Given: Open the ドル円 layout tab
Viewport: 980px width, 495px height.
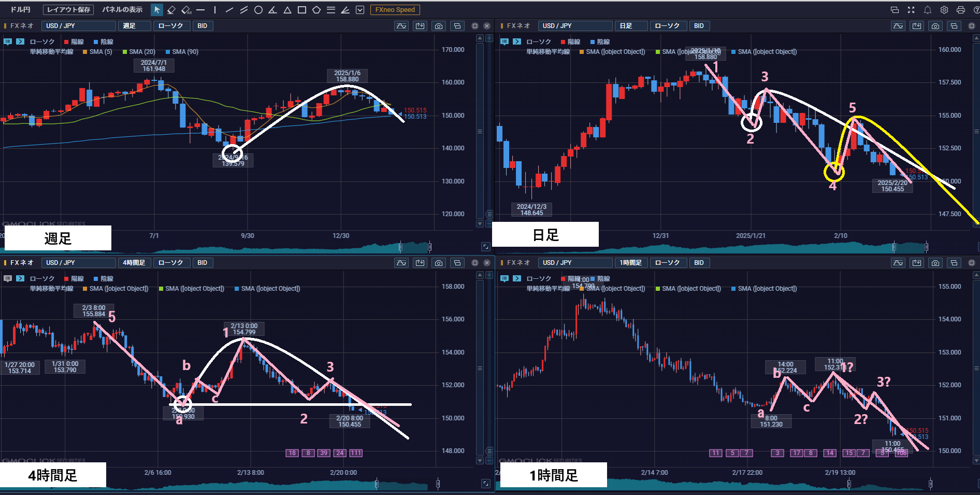Looking at the screenshot, I should pyautogui.click(x=21, y=10).
